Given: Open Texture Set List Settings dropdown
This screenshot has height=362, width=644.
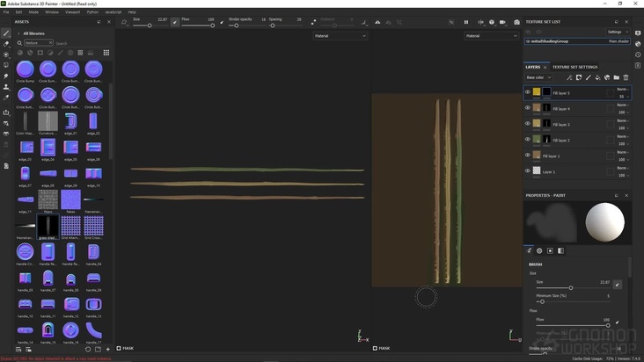Looking at the screenshot, I should click(618, 32).
